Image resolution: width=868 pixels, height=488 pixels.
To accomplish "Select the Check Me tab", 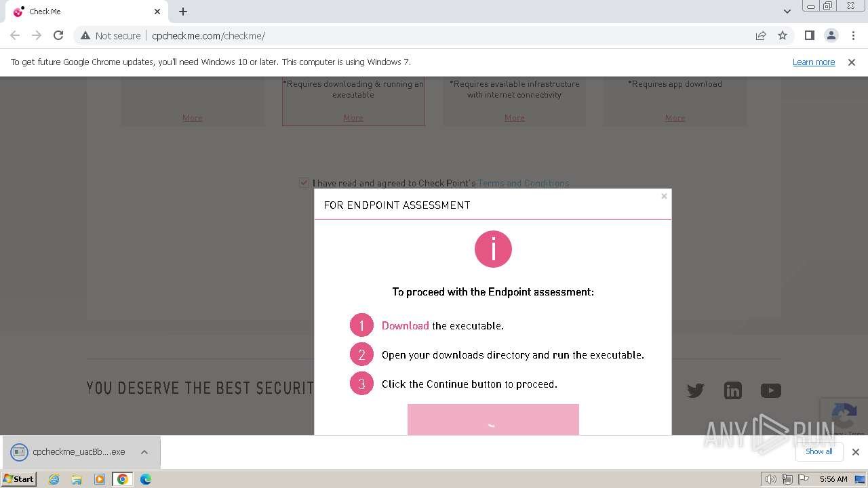I will click(86, 12).
